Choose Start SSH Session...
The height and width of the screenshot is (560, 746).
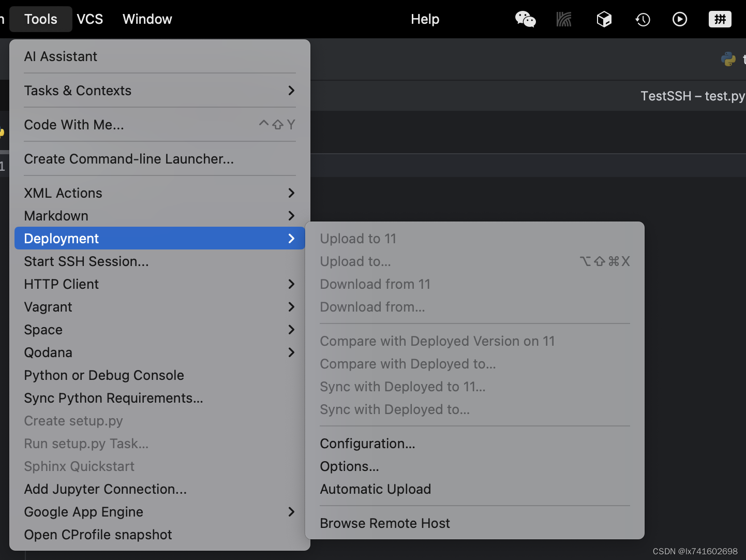point(160,261)
